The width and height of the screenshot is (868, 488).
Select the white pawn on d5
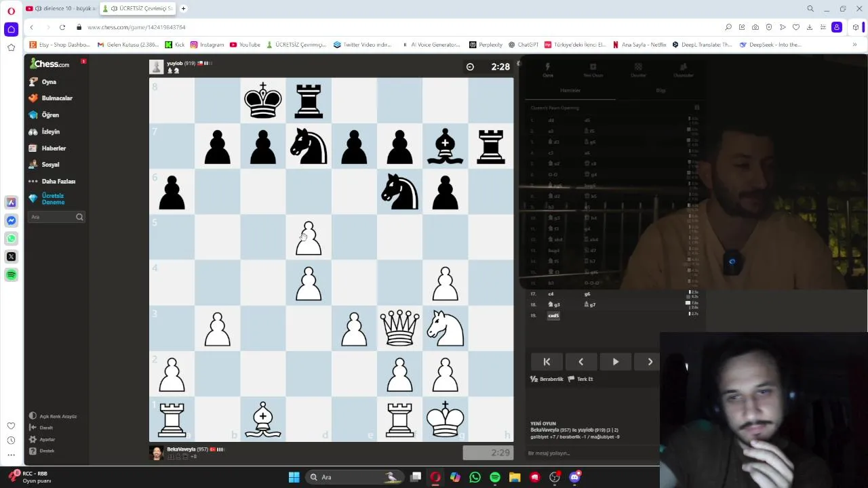click(309, 237)
